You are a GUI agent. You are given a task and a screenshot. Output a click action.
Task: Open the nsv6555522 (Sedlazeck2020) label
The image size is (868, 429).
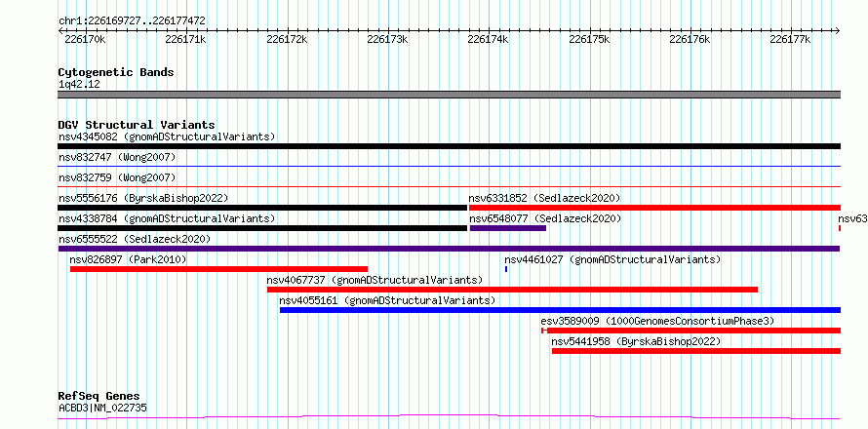point(135,239)
